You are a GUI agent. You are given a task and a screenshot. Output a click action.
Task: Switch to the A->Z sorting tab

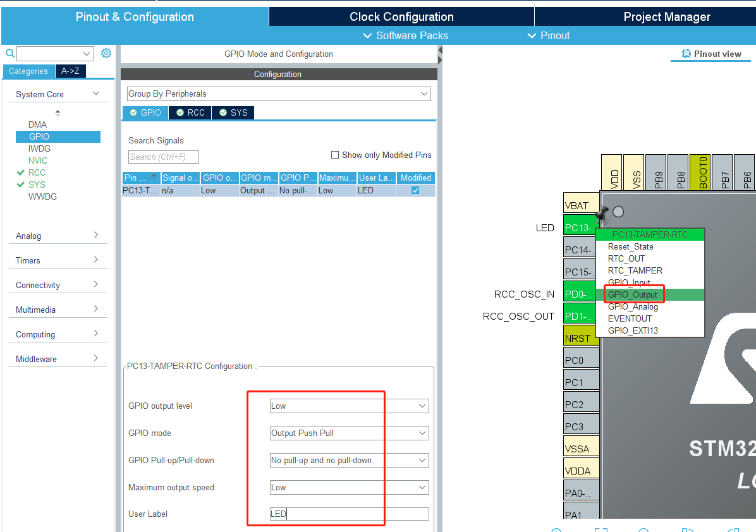click(x=70, y=71)
